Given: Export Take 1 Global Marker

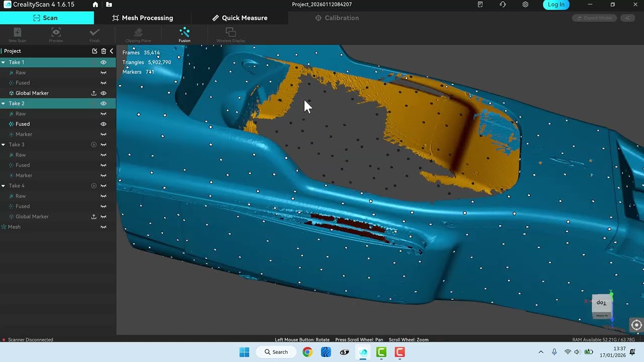Looking at the screenshot, I should pos(94,93).
